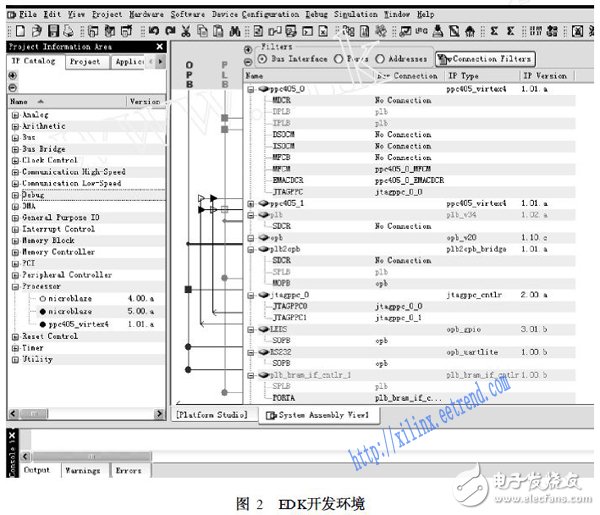Click the ppc405_0 IP instance icon
The width and height of the screenshot is (600, 515).
[x=263, y=89]
